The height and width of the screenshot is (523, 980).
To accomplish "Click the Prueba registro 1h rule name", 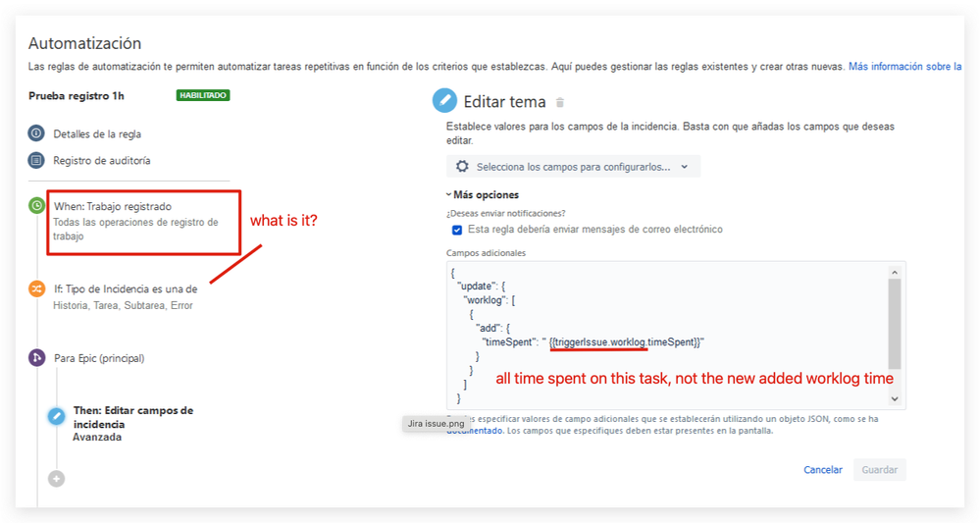I will 77,95.
